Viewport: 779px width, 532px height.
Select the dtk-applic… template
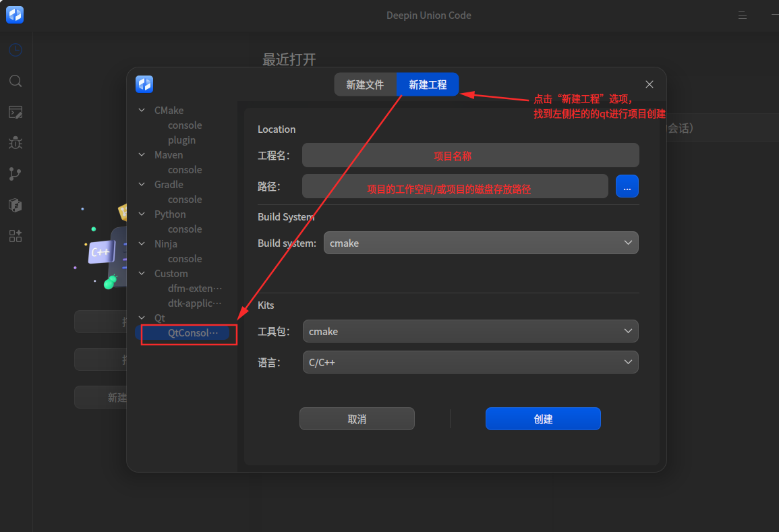pyautogui.click(x=195, y=303)
